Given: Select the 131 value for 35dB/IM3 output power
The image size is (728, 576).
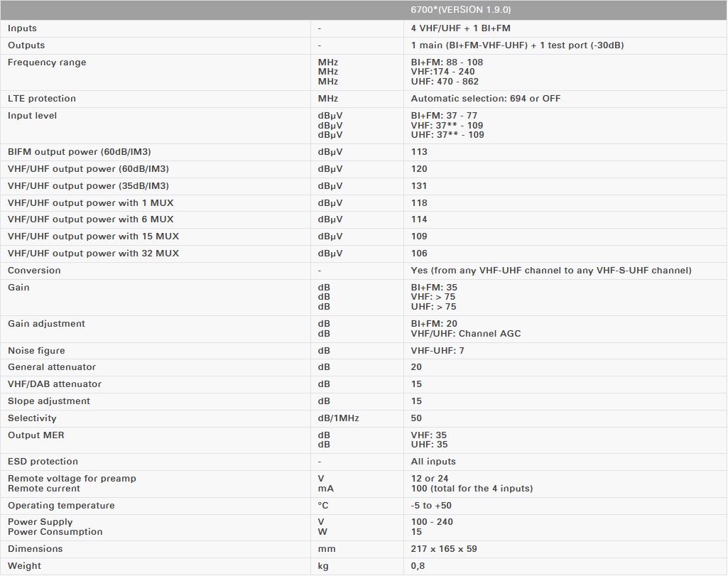Looking at the screenshot, I should point(419,186).
